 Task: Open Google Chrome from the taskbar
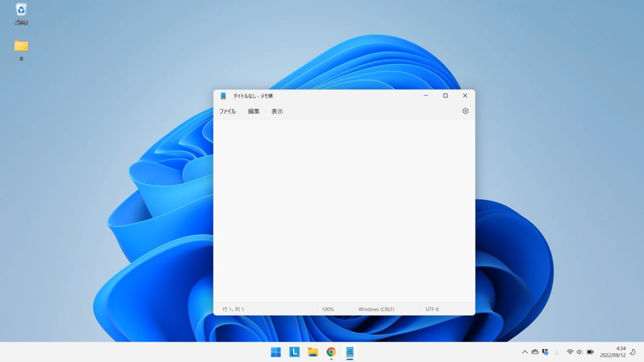tap(331, 352)
